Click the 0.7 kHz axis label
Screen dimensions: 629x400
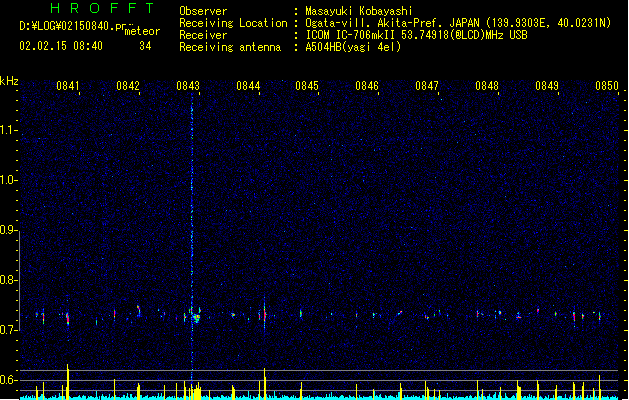pos(8,330)
